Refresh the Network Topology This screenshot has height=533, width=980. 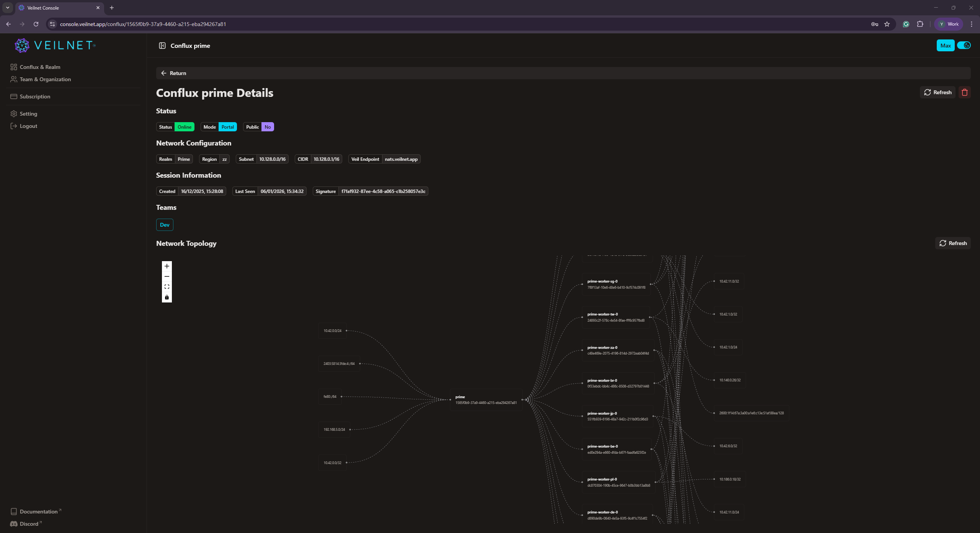953,243
